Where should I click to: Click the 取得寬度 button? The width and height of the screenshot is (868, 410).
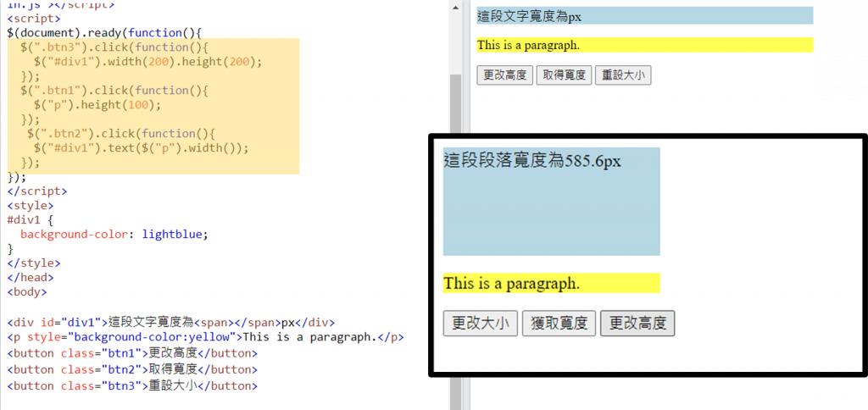(564, 75)
